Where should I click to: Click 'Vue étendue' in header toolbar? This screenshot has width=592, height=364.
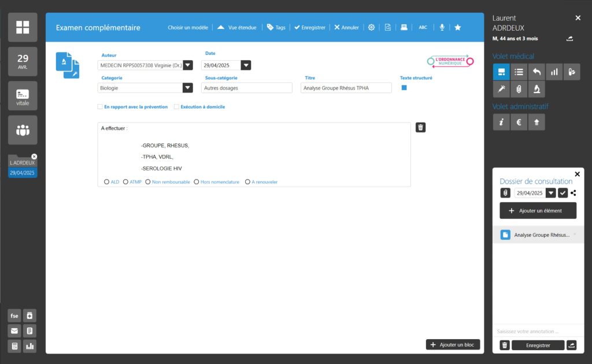point(237,27)
